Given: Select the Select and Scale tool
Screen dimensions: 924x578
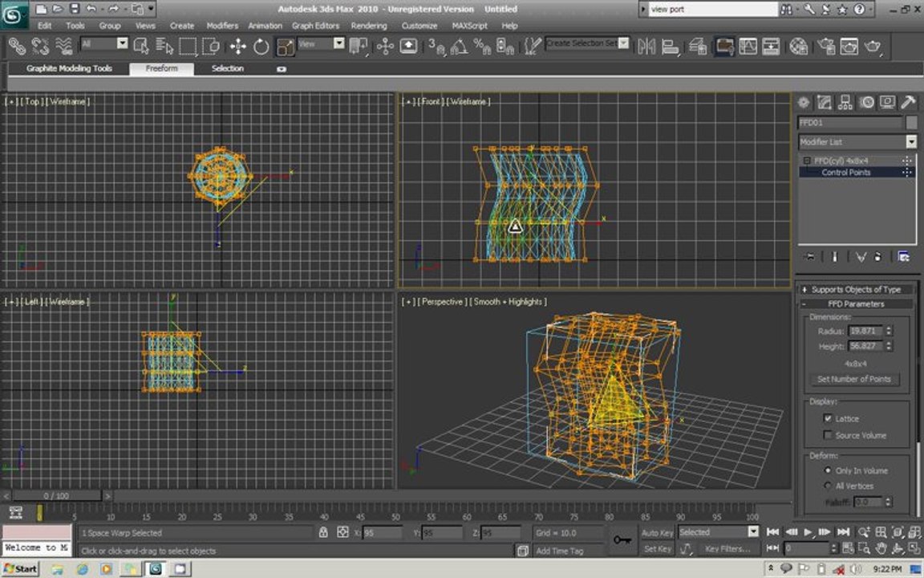Looking at the screenshot, I should [x=286, y=47].
